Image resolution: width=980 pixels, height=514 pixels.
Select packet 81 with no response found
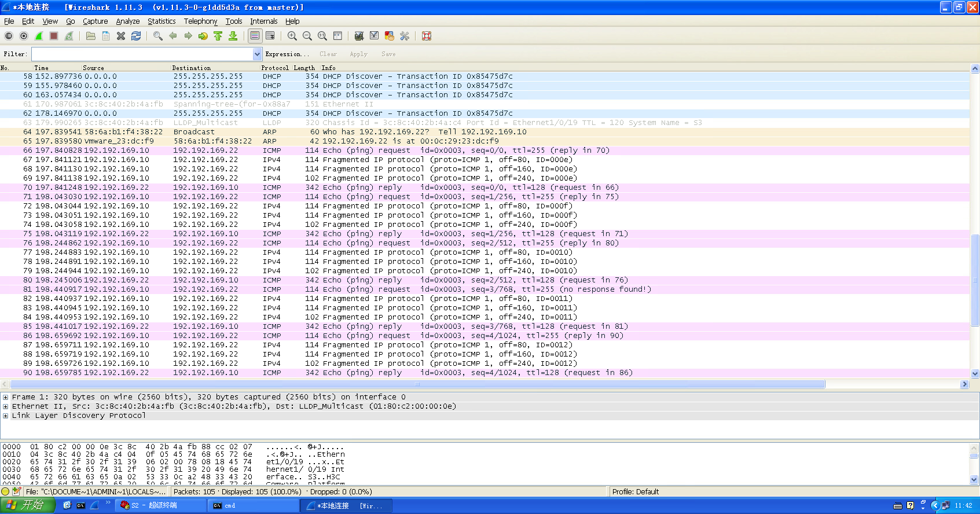pos(485,289)
